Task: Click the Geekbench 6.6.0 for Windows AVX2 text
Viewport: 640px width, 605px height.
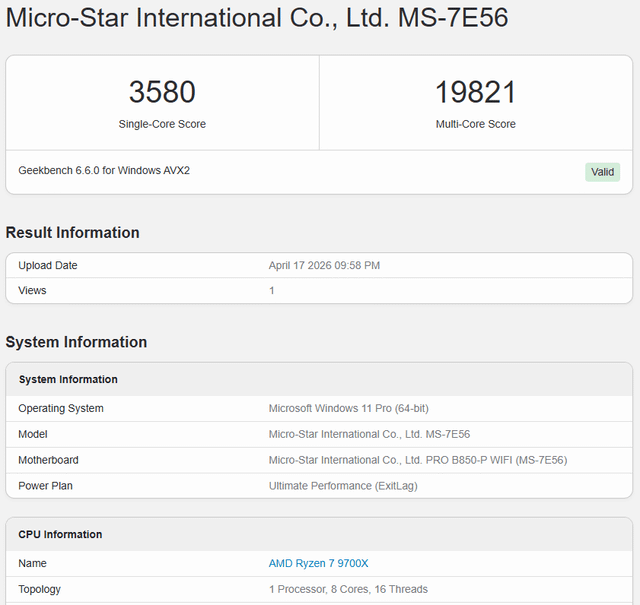Action: (x=104, y=171)
